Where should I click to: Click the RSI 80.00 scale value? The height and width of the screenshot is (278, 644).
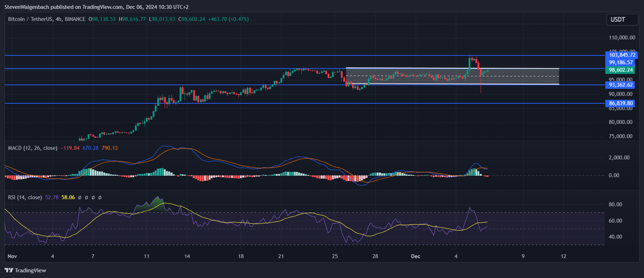pyautogui.click(x=615, y=205)
